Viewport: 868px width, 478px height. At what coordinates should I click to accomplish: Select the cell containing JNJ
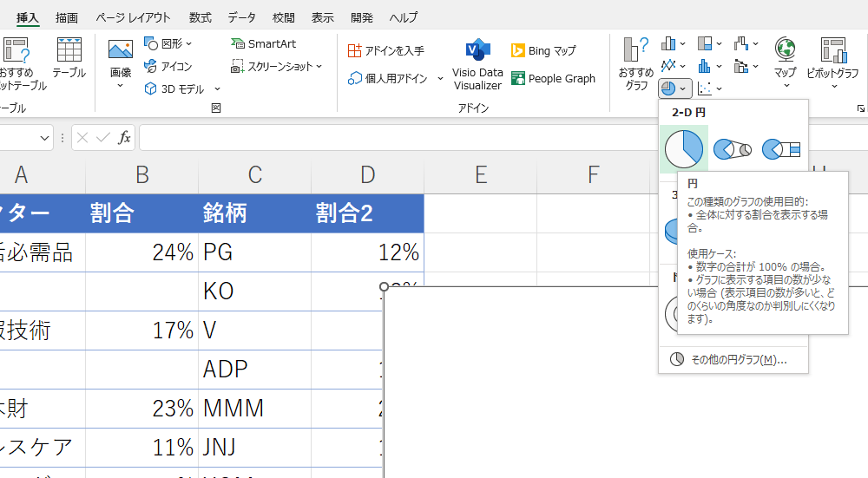click(254, 447)
